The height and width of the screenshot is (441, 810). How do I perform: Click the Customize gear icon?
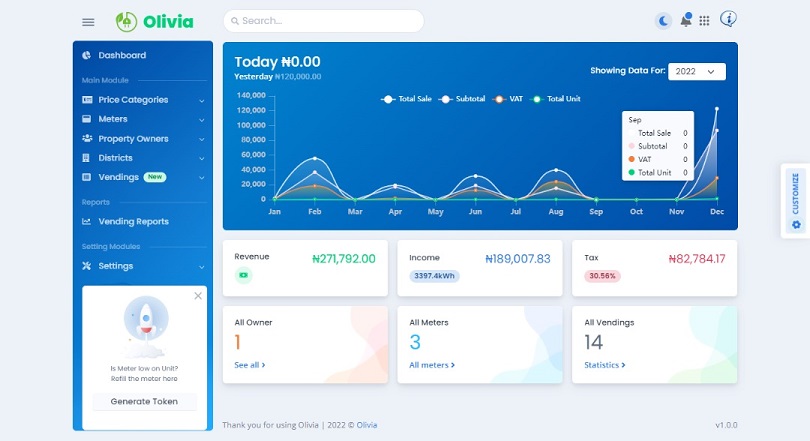pyautogui.click(x=796, y=225)
